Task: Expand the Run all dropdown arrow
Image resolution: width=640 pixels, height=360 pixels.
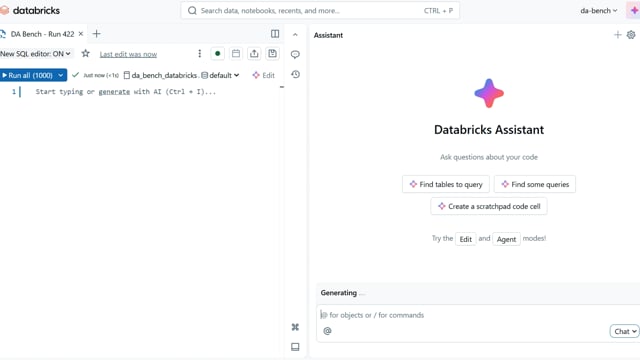Action: 61,75
